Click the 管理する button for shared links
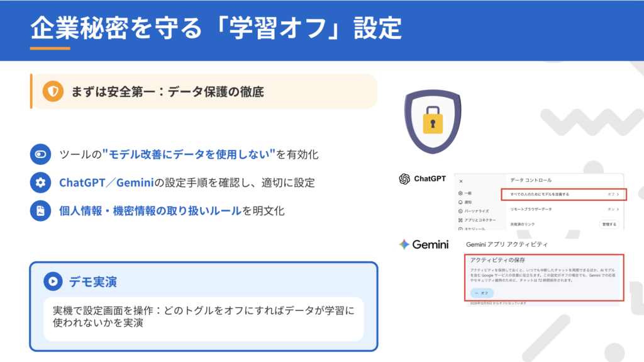The width and height of the screenshot is (644, 362). tap(609, 224)
